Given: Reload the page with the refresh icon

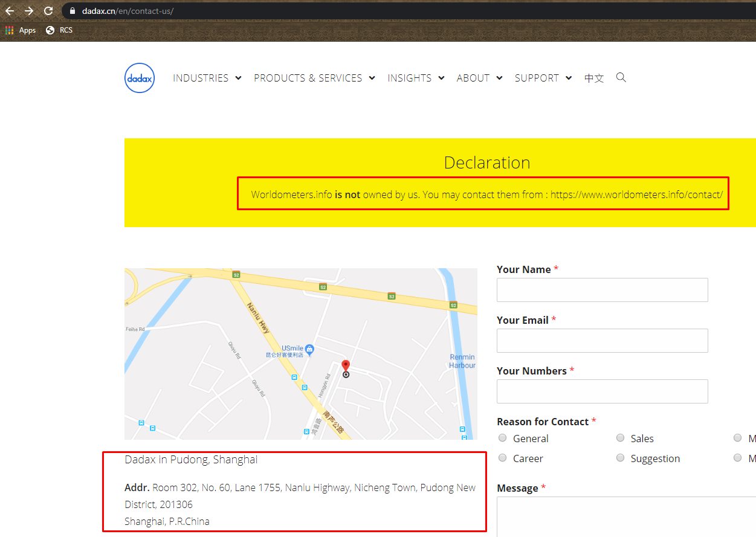Looking at the screenshot, I should (48, 11).
